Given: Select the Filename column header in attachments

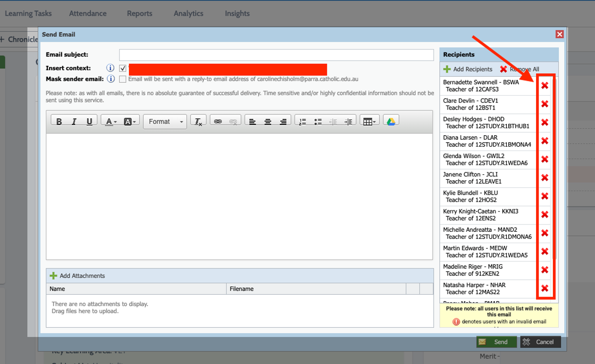Looking at the screenshot, I should [x=316, y=289].
